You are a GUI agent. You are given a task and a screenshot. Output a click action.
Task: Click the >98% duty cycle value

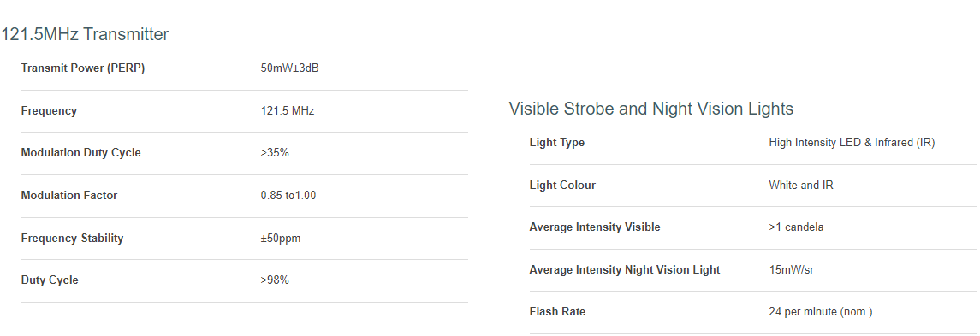coord(275,280)
